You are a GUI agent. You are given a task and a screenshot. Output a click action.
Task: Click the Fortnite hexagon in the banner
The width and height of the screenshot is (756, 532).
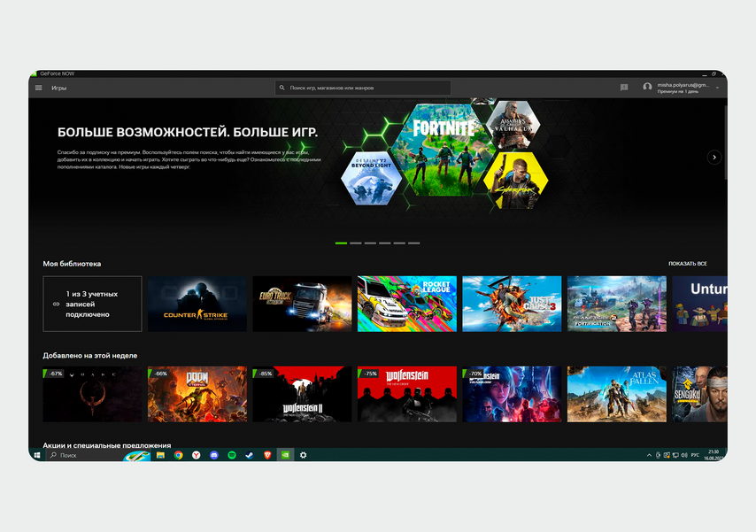(443, 150)
